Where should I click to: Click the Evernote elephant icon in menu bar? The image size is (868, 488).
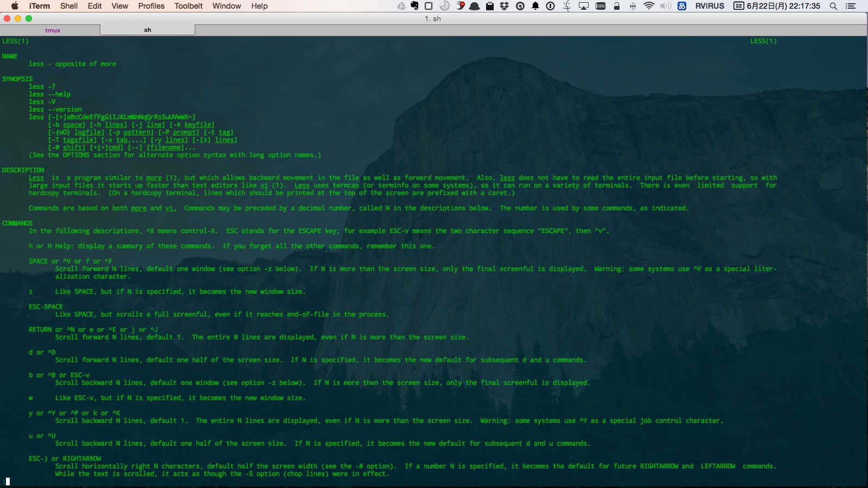click(x=414, y=6)
